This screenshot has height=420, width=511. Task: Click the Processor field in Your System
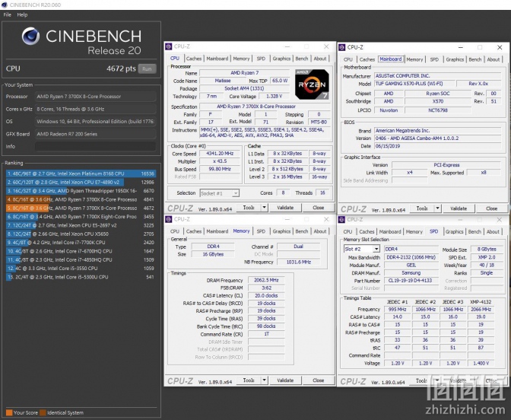(95, 97)
